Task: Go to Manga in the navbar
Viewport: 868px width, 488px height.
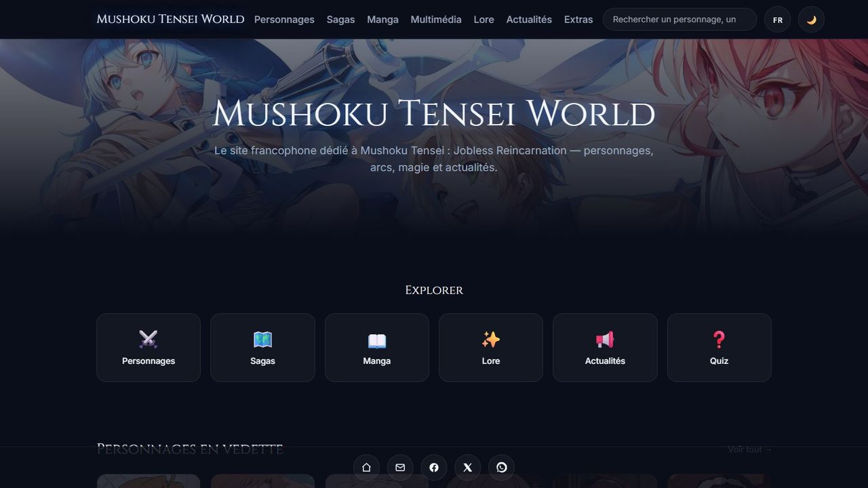Action: pos(382,20)
